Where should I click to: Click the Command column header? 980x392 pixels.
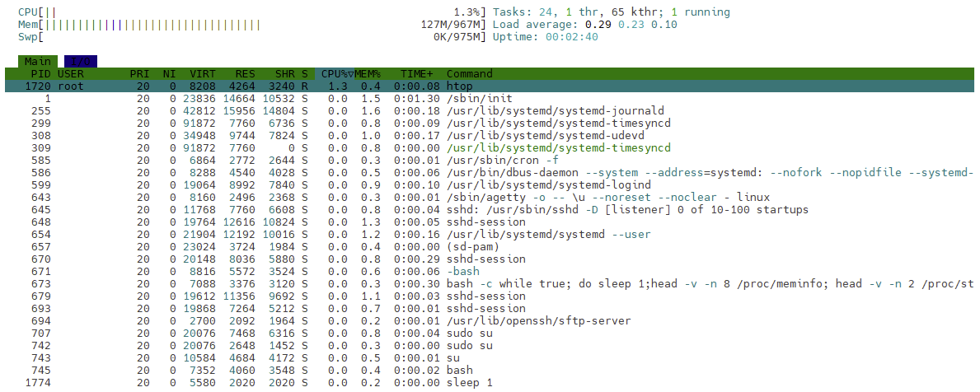[469, 73]
